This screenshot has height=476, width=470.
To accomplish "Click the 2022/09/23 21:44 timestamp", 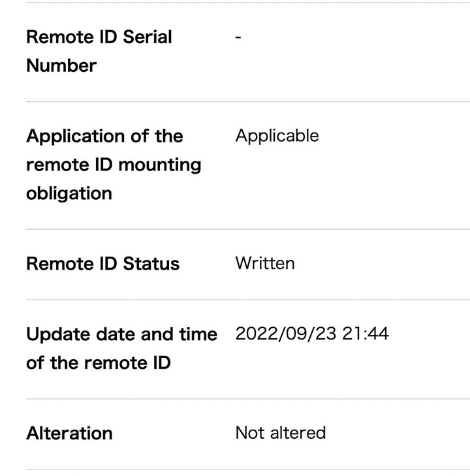I will click(x=312, y=334).
